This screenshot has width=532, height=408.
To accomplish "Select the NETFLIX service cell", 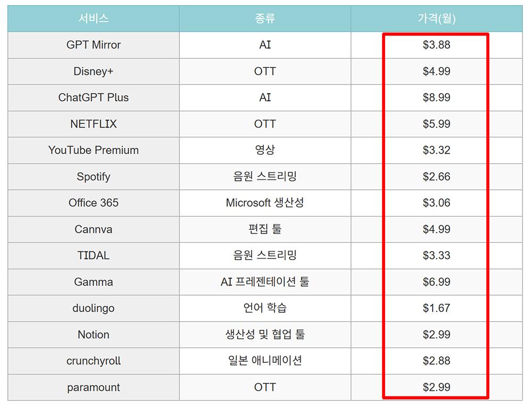I will (94, 124).
